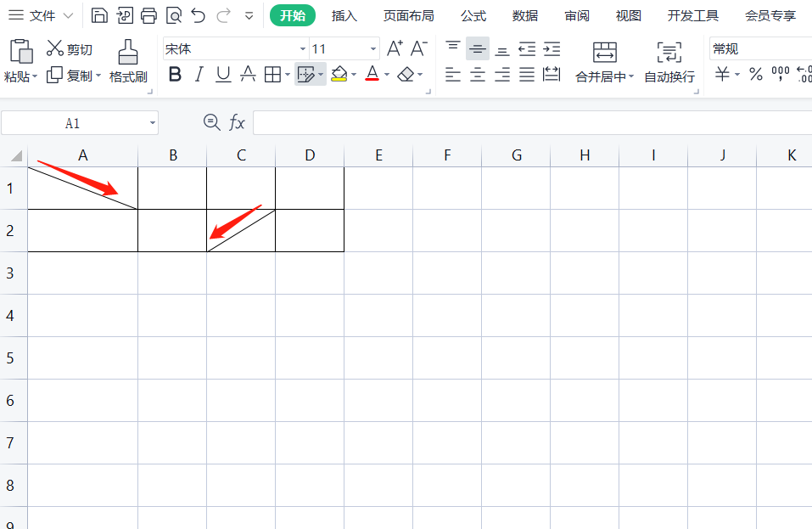The width and height of the screenshot is (812, 529).
Task: Align text right
Action: [x=501, y=75]
